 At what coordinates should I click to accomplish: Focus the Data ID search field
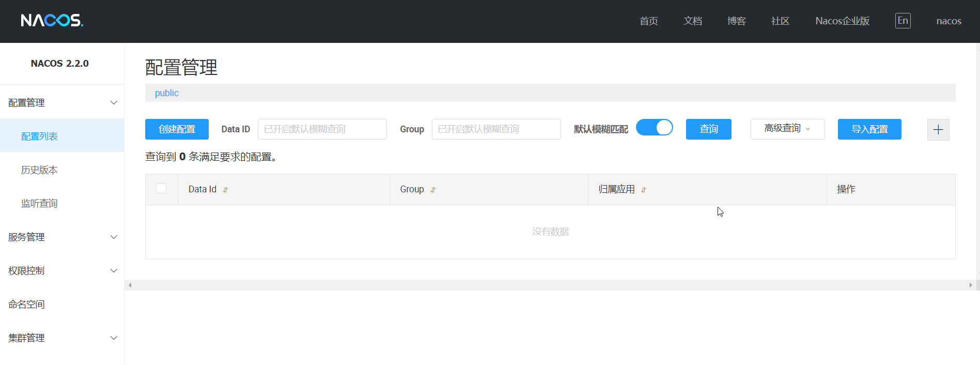(322, 129)
